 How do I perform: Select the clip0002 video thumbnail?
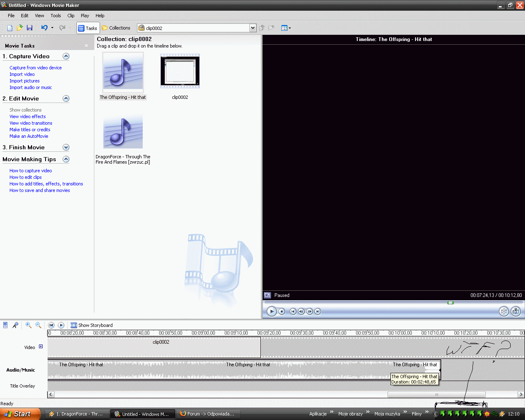(x=180, y=71)
